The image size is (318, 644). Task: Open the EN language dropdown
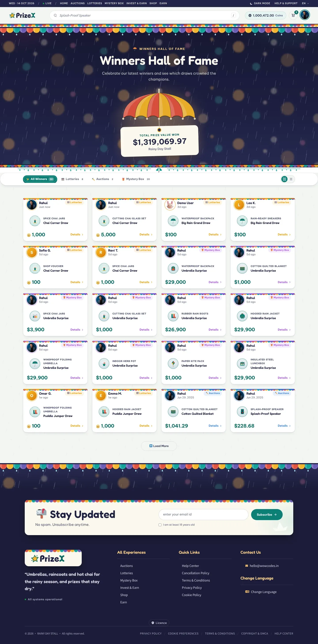(x=305, y=4)
